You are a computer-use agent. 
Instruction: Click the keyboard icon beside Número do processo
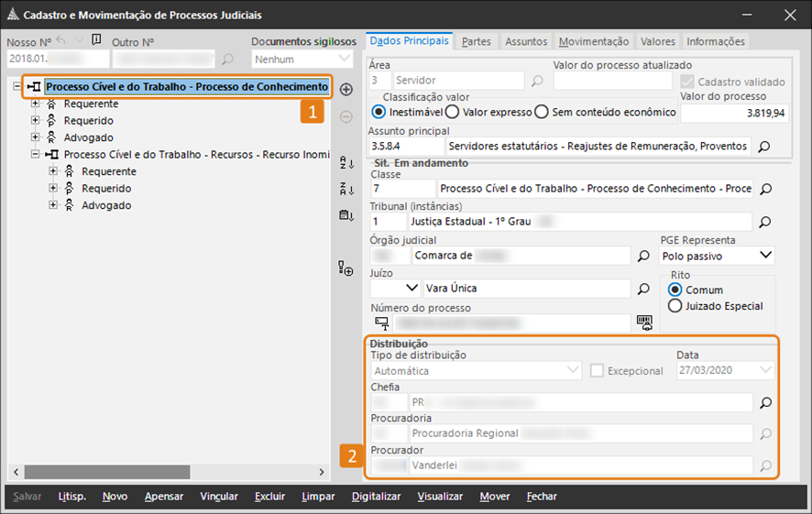pos(647,322)
